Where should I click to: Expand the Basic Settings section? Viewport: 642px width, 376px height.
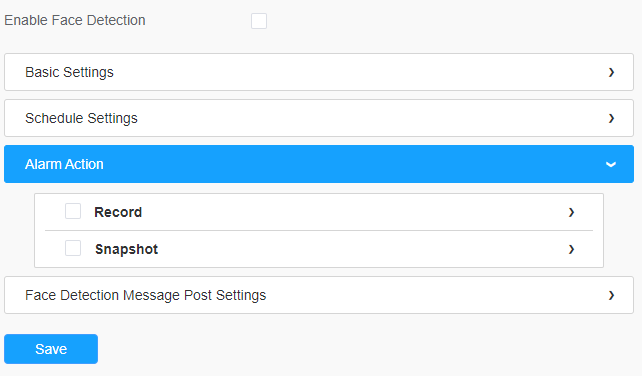(319, 72)
